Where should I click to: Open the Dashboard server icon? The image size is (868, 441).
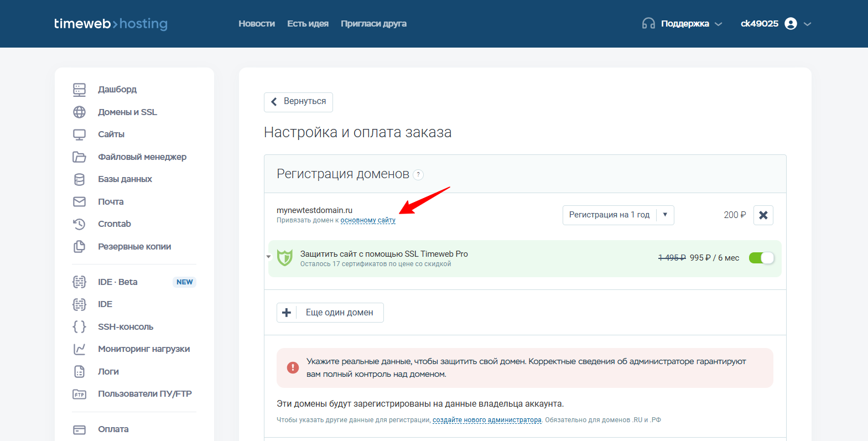click(80, 90)
